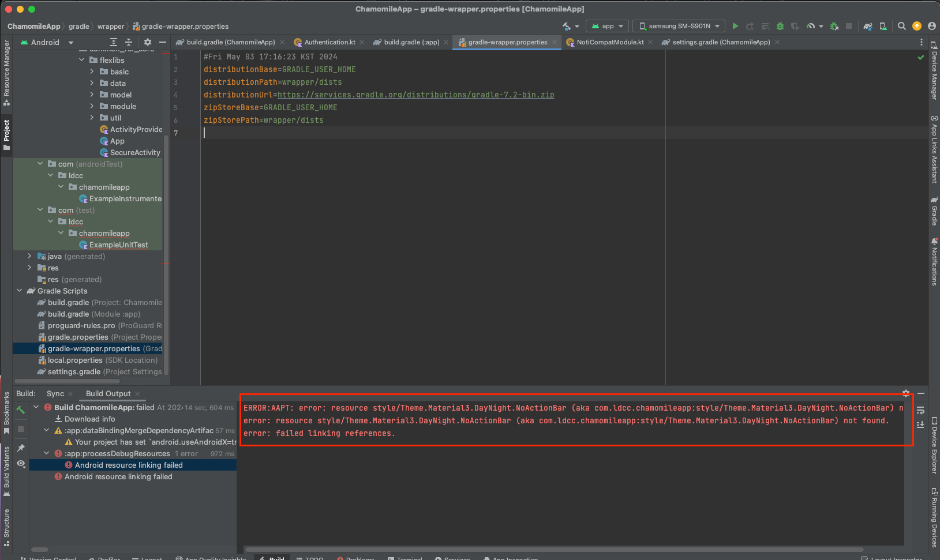Click the green hammer rebuild icon in Build panel
The width and height of the screenshot is (940, 560).
(21, 409)
